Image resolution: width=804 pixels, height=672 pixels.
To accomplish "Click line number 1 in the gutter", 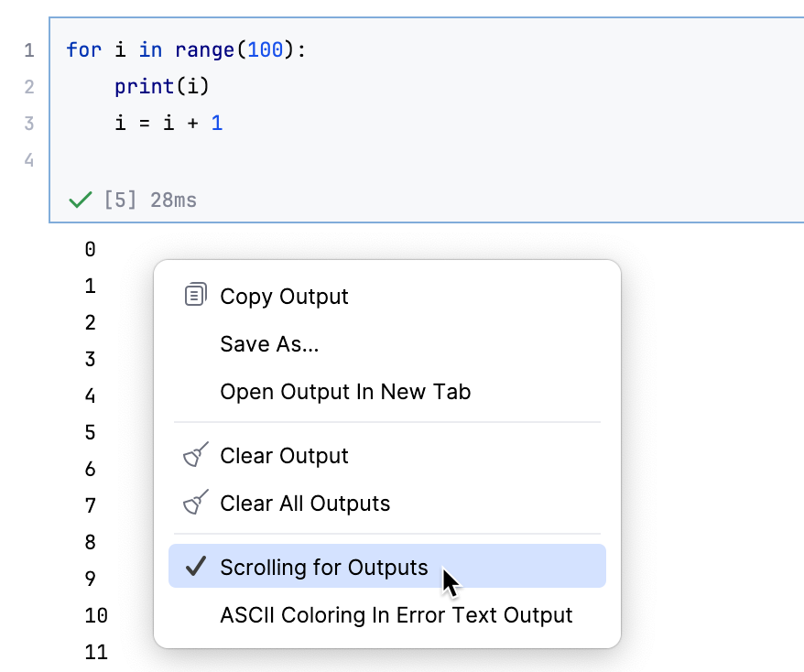I will [29, 49].
